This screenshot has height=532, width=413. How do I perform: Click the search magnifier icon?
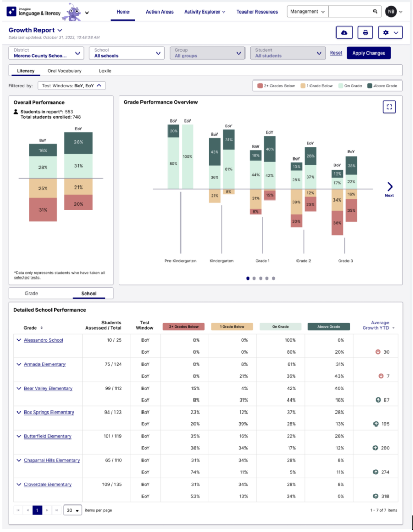click(x=375, y=11)
